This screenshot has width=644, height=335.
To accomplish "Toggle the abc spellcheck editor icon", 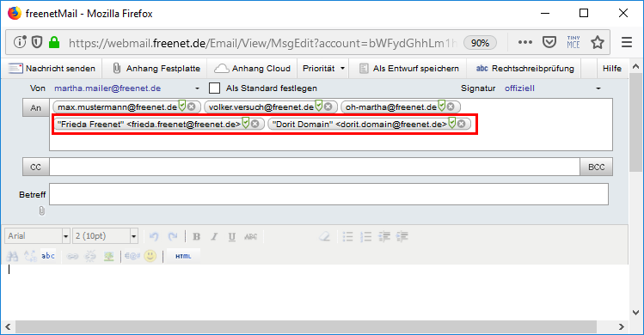I will pyautogui.click(x=48, y=256).
